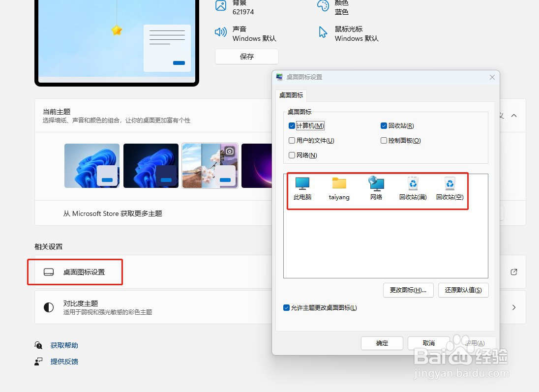The height and width of the screenshot is (392, 539).
Task: Confirm with the 确定 button
Action: pyautogui.click(x=382, y=343)
